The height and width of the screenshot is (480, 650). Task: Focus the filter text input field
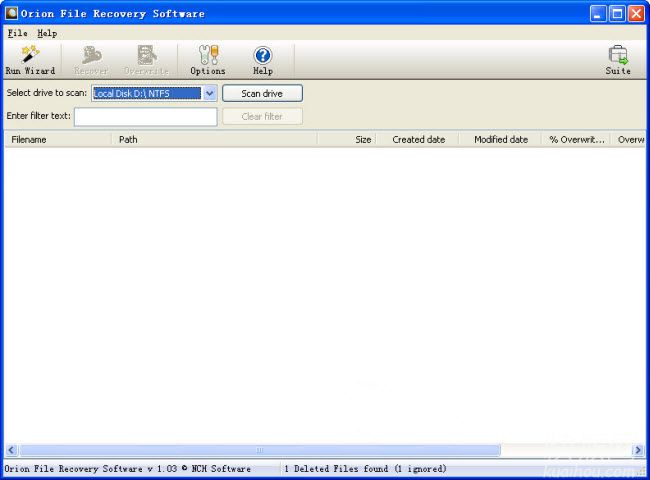tap(146, 116)
